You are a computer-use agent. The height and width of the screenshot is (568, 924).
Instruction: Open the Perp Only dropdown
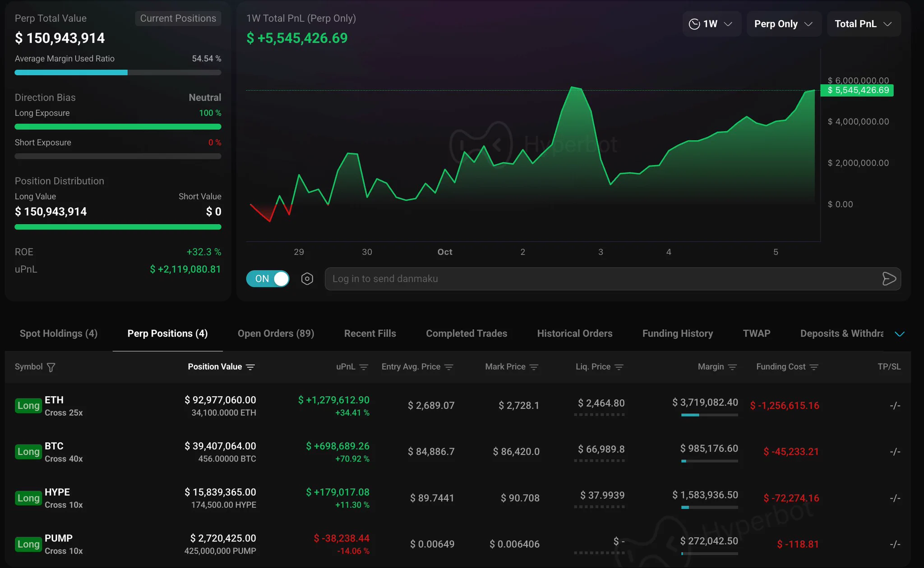pyautogui.click(x=784, y=24)
